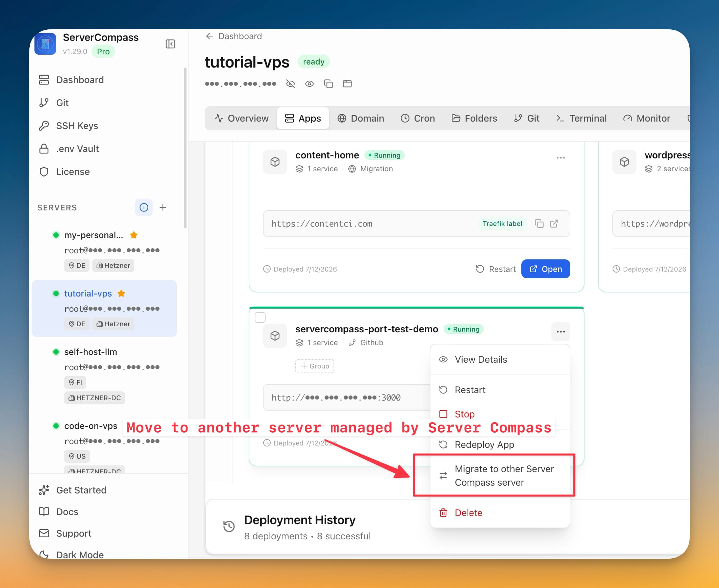Open the content-home app
The image size is (719, 588).
coord(546,269)
